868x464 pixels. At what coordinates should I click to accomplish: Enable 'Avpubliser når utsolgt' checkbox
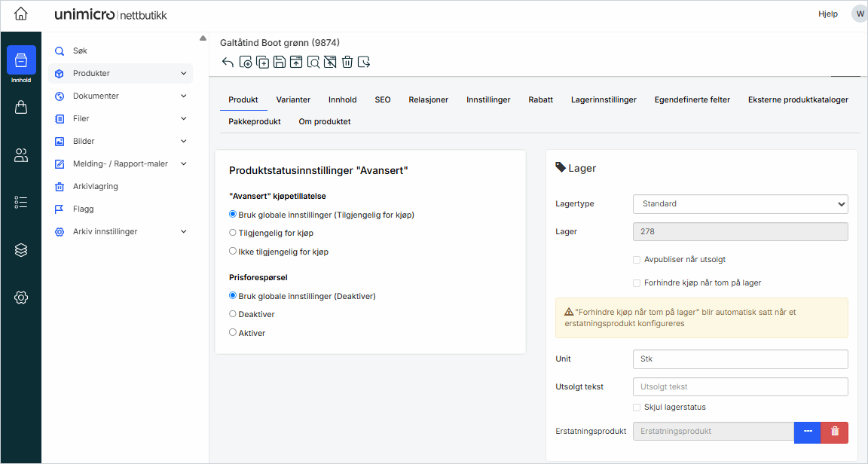click(x=637, y=260)
